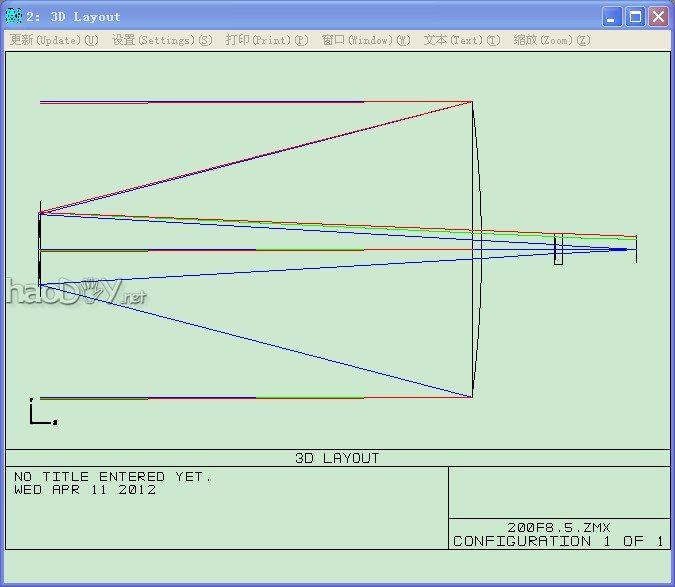The width and height of the screenshot is (675, 587).
Task: Click the small corrector lens near focus
Action: coord(558,249)
